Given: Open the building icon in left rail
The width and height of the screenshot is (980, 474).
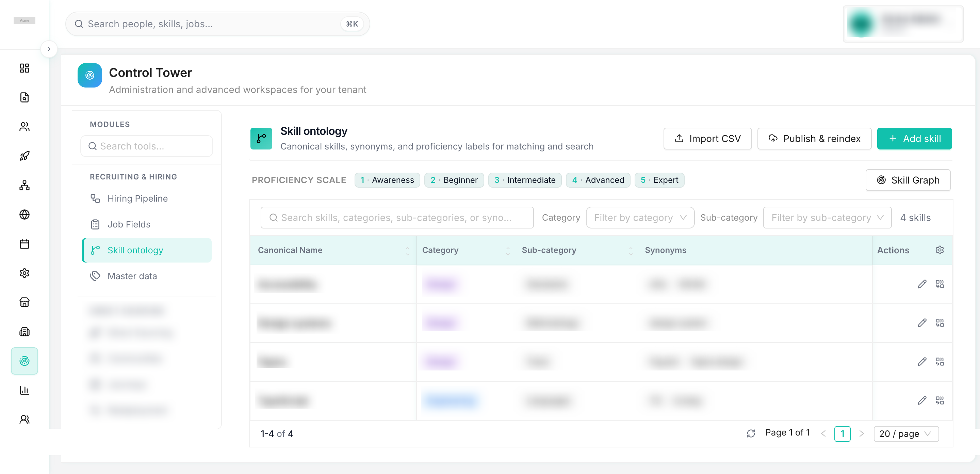Looking at the screenshot, I should click(24, 332).
